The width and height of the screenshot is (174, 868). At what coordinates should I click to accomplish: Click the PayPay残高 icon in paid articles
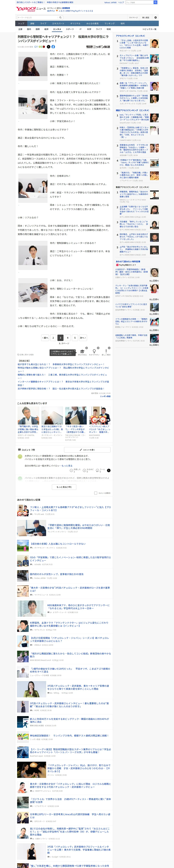tap(117, 265)
